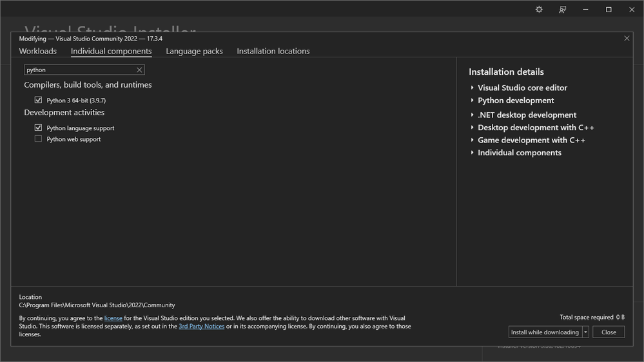Screen dimensions: 644x362
Task: Expand Individual components in details
Action: (x=473, y=153)
